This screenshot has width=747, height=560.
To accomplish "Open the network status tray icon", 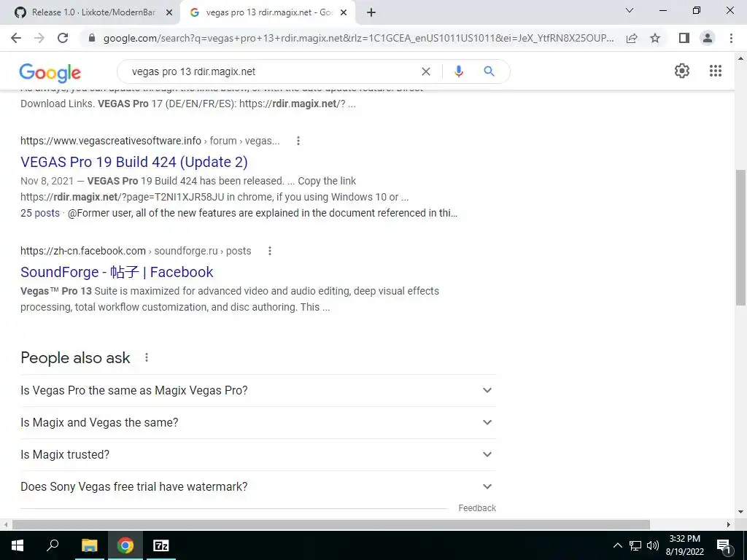I will (x=635, y=545).
